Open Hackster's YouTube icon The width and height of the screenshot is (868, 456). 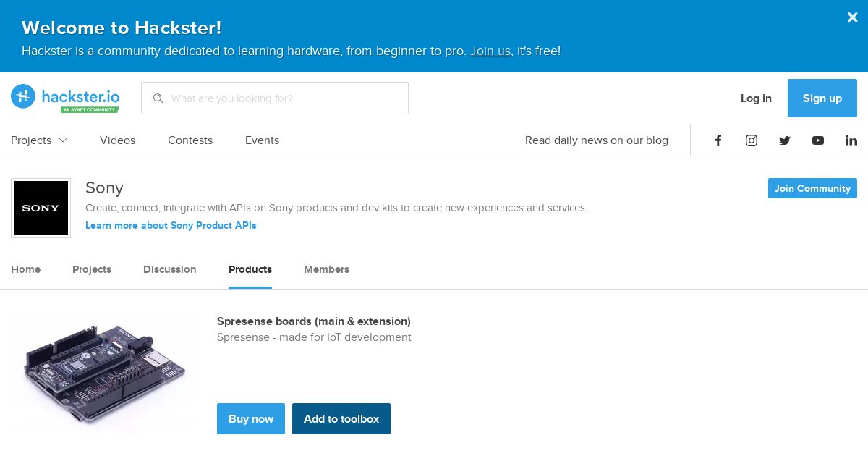pyautogui.click(x=818, y=140)
